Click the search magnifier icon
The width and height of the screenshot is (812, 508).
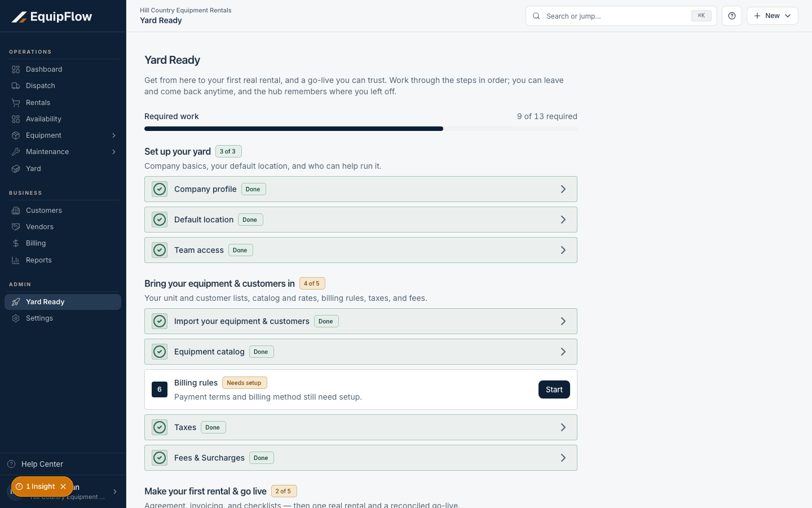tap(536, 16)
